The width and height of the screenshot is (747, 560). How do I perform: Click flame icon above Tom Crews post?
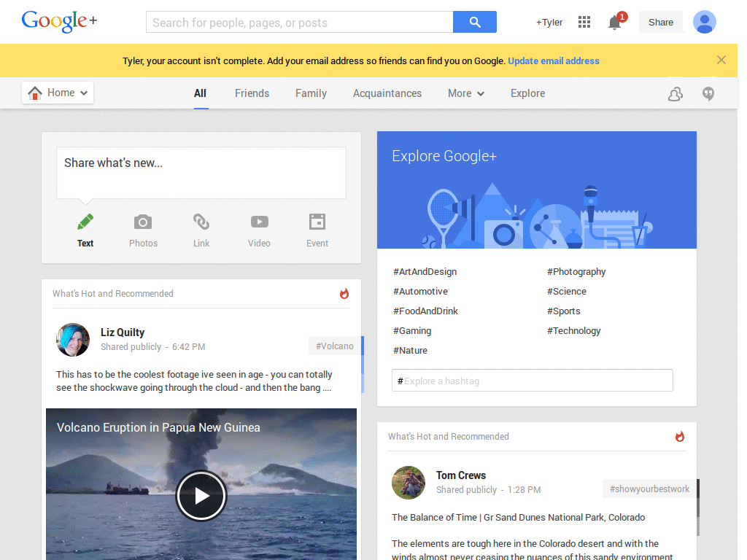[680, 436]
